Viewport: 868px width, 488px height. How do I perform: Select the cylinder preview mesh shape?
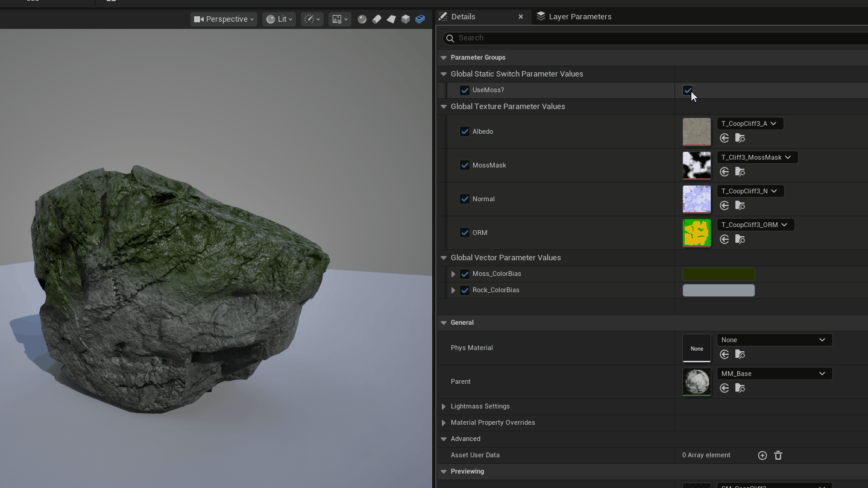tap(377, 19)
